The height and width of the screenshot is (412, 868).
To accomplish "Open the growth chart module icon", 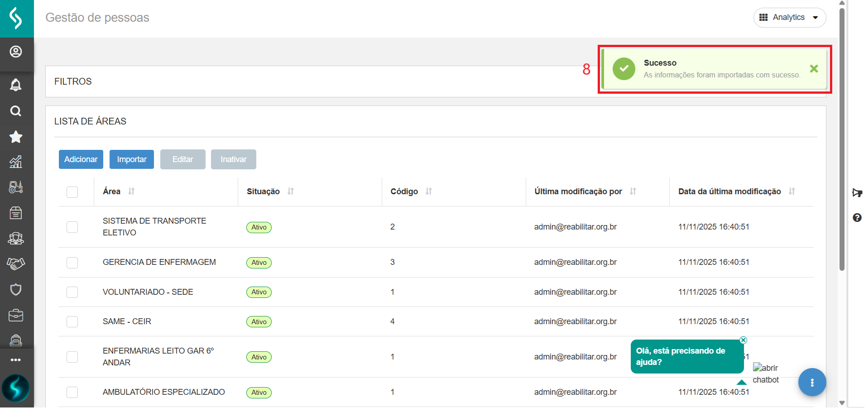I will pos(16,162).
